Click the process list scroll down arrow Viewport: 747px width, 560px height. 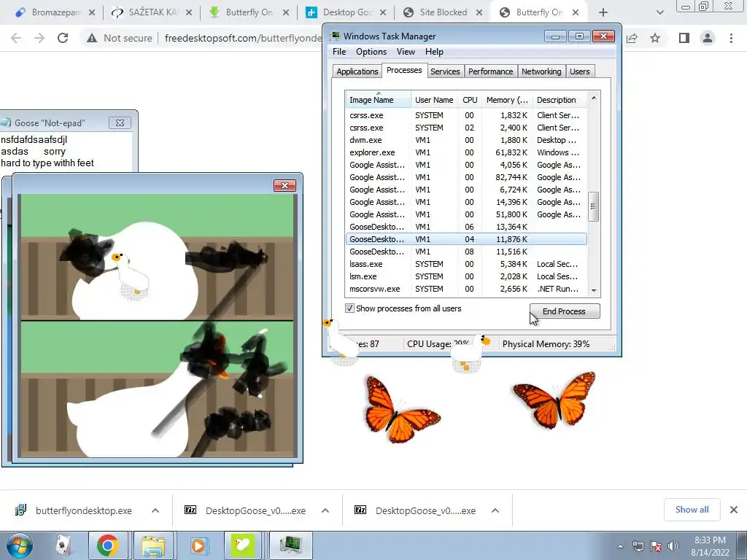pos(594,290)
